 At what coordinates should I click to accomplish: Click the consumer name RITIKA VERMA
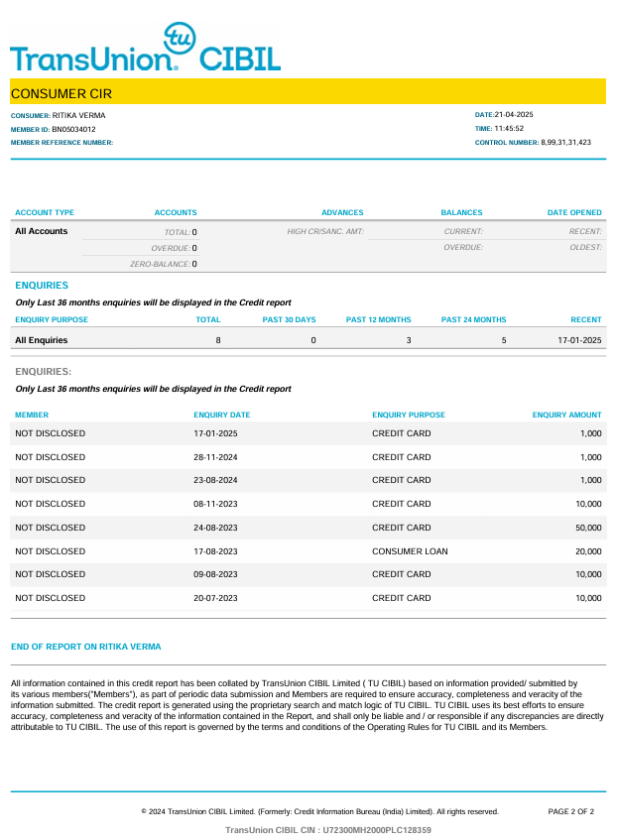(78, 116)
